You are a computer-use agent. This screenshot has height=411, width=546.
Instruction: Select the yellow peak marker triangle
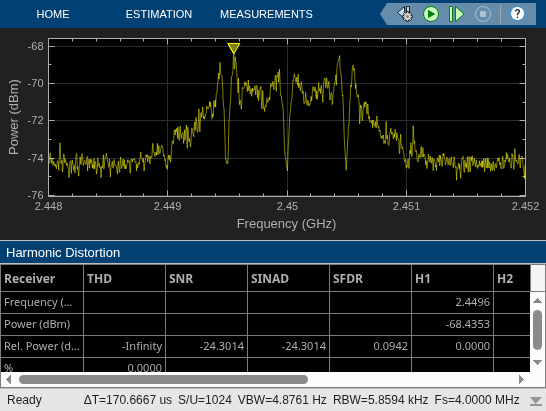click(x=234, y=48)
